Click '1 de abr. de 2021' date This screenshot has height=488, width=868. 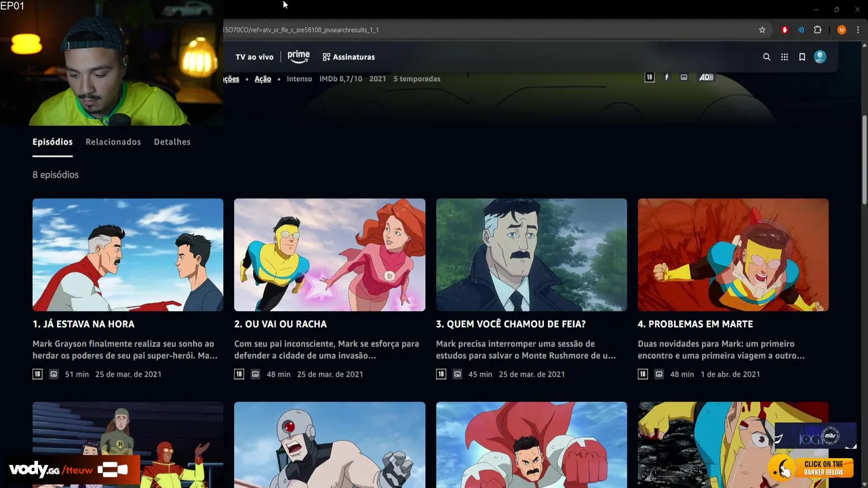(x=730, y=374)
